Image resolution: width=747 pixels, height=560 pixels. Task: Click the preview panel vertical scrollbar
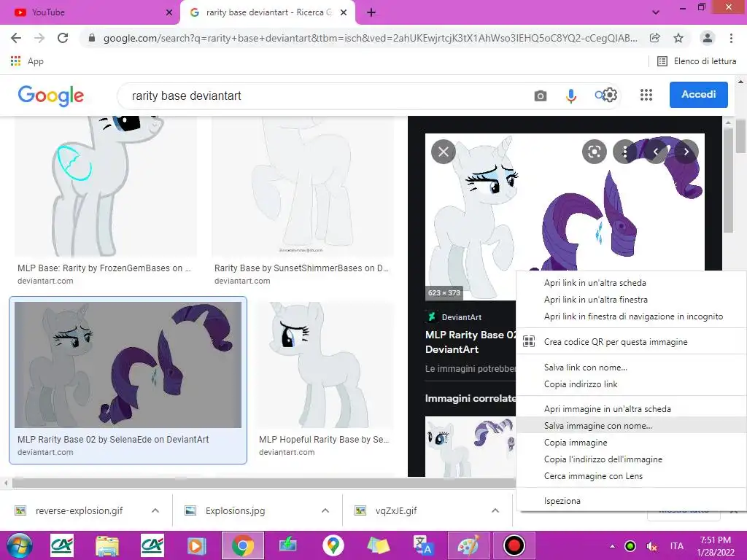point(727,181)
